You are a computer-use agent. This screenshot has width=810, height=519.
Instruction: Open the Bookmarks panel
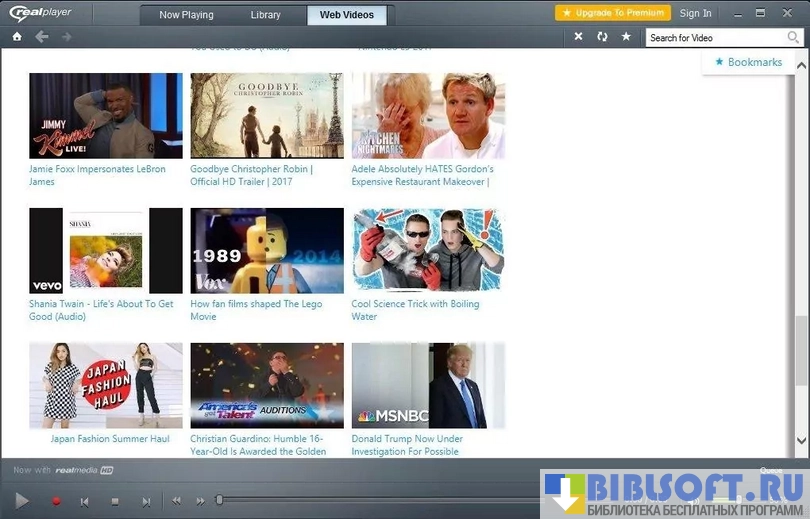coord(748,62)
